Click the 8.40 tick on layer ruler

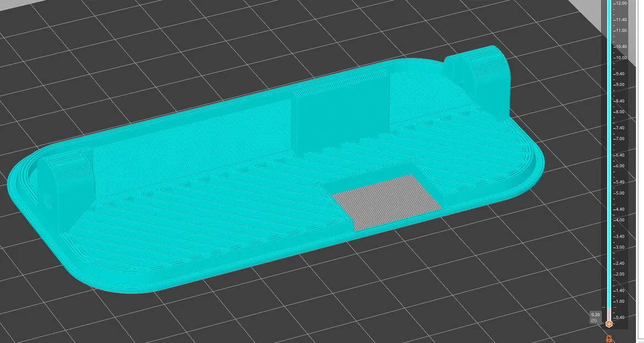[620, 101]
